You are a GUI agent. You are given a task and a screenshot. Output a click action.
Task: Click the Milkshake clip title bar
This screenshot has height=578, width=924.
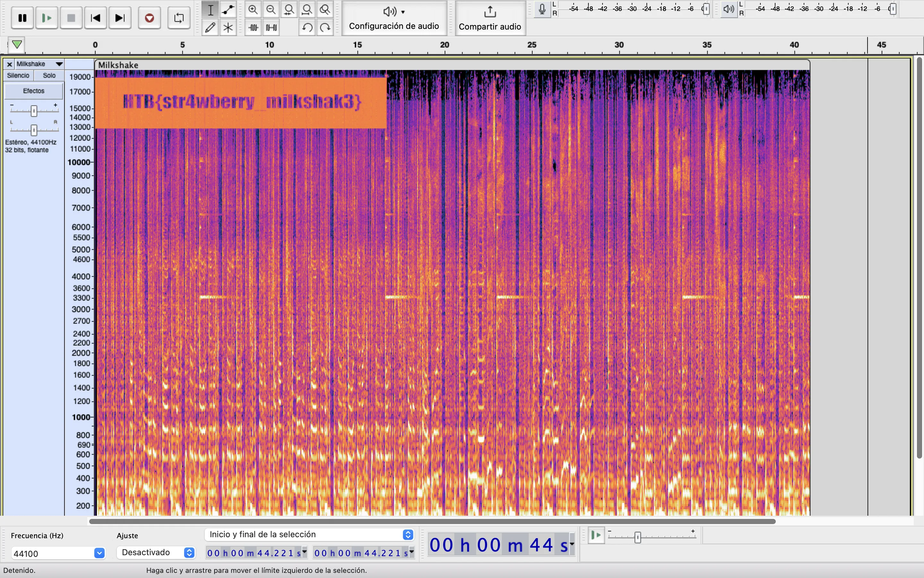(452, 65)
